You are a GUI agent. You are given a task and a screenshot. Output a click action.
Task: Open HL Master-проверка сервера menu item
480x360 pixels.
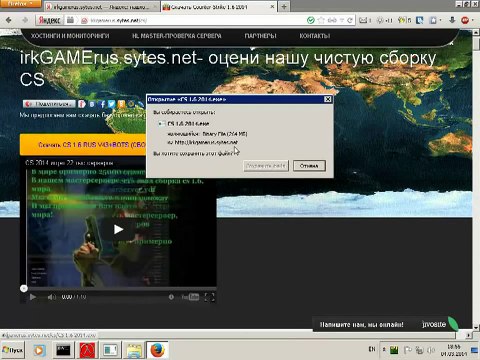[177, 36]
